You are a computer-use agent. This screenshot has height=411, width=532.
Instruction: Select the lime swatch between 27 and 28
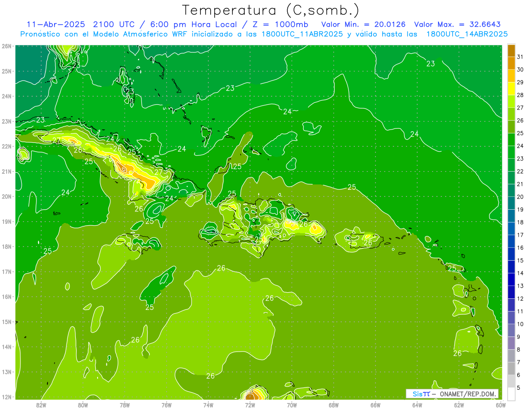pyautogui.click(x=511, y=102)
